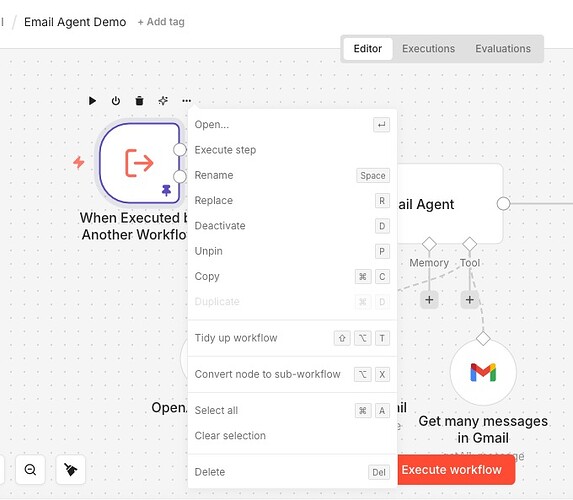Screen dimensions: 573x500
Task: Click the sparkle AI icon above node
Action: (163, 101)
